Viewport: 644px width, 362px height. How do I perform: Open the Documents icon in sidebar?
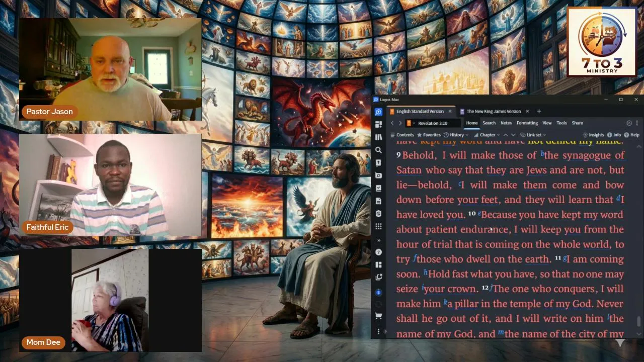(378, 201)
